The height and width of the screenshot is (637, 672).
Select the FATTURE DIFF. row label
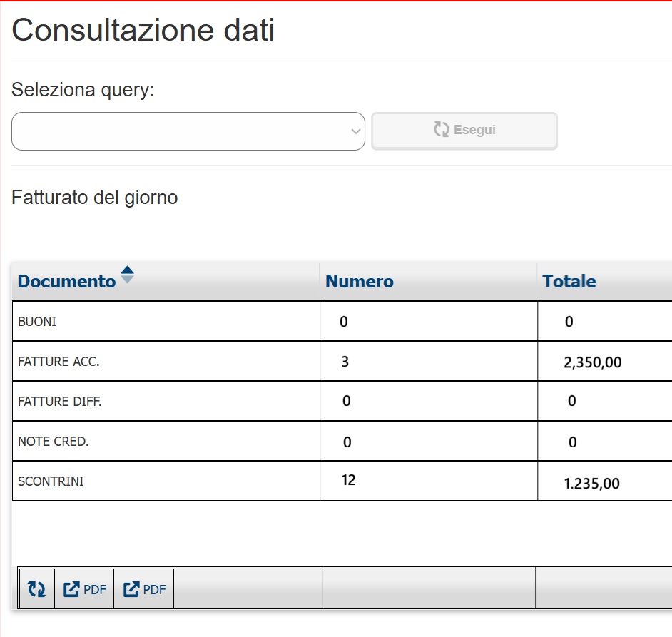pyautogui.click(x=60, y=401)
